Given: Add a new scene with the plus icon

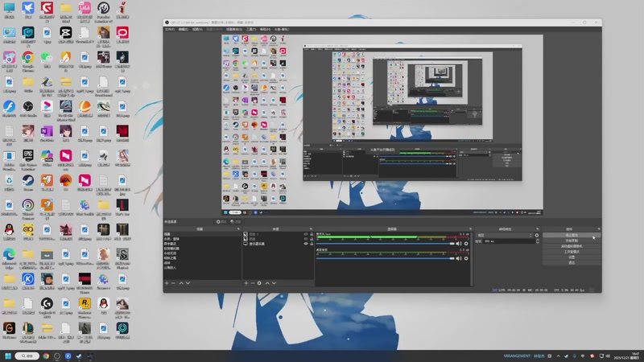Looking at the screenshot, I should (x=167, y=283).
